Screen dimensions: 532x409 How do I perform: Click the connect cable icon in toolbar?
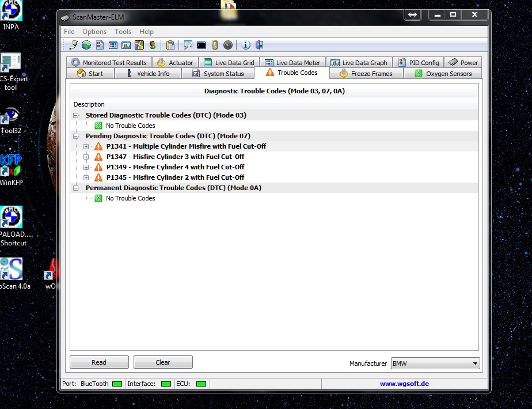(73, 45)
